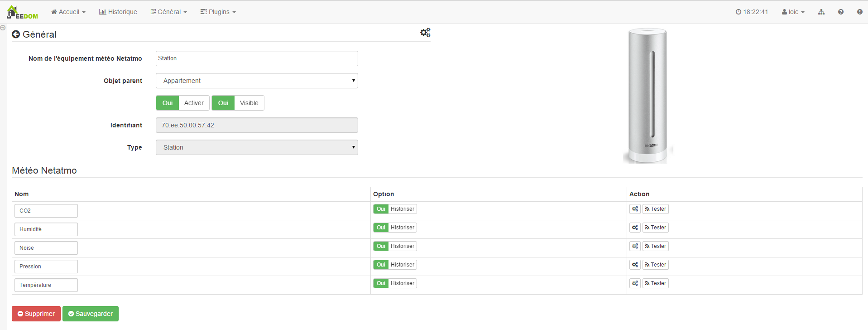The image size is (868, 330).
Task: Open advanced settings for Humidité command
Action: click(x=635, y=228)
